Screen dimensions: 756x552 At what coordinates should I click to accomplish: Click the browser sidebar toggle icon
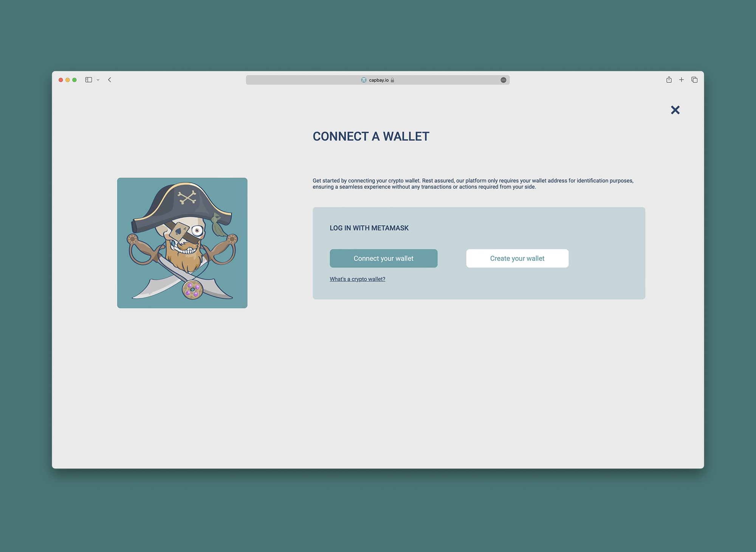88,79
